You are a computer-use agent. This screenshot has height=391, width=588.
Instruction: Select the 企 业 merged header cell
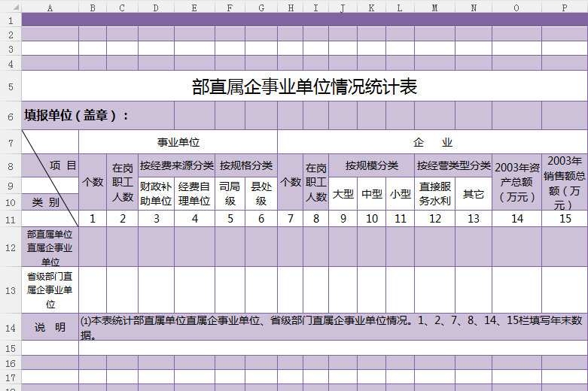pos(432,141)
